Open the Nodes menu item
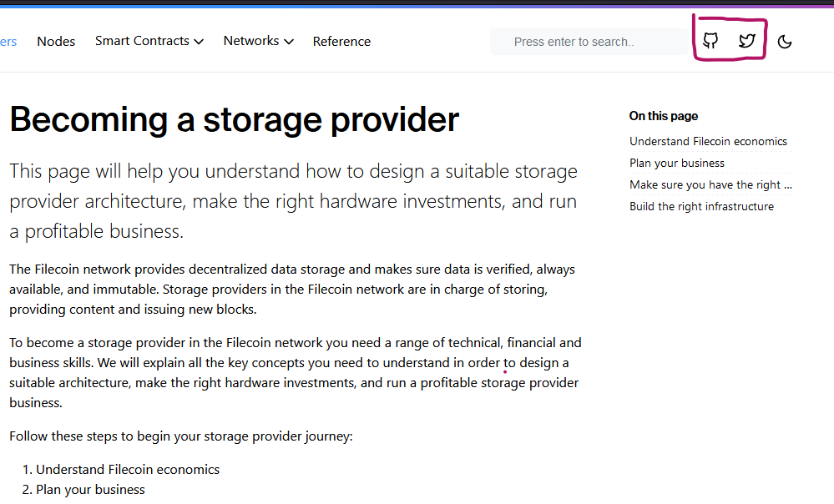This screenshot has height=504, width=834. click(x=56, y=42)
